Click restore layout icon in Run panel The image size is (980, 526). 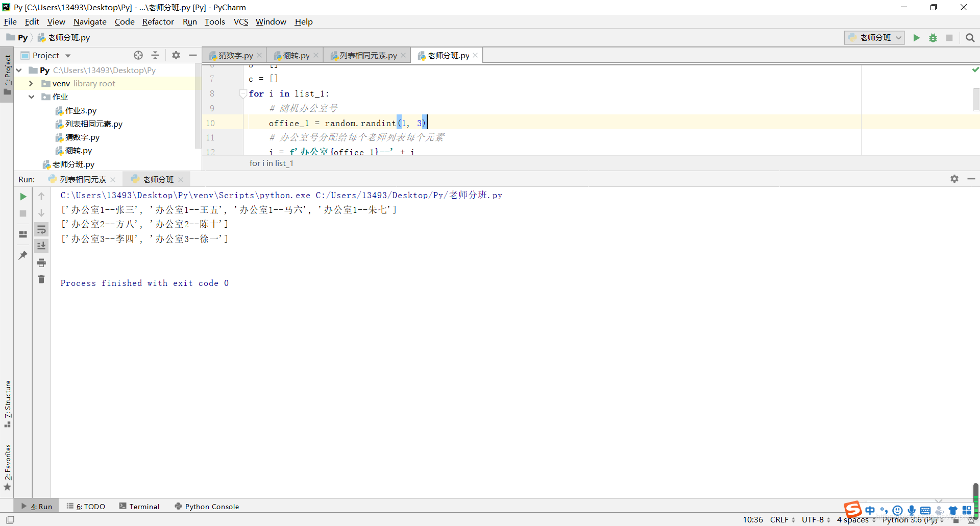pyautogui.click(x=23, y=234)
